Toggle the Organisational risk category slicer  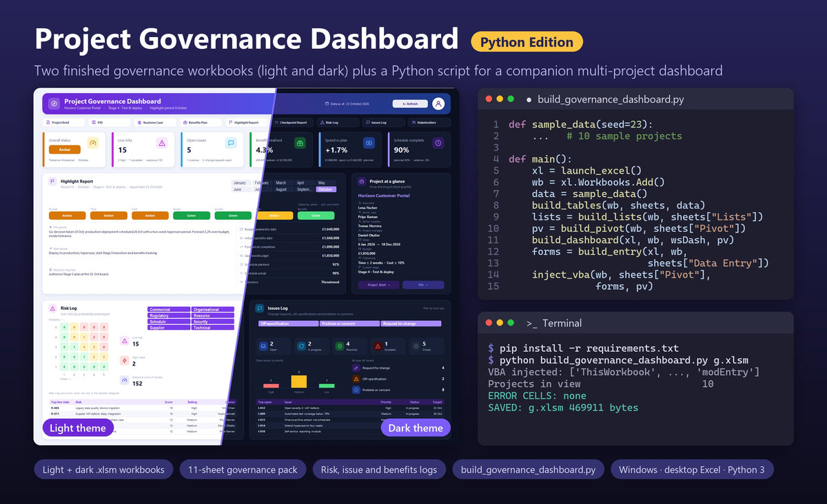pyautogui.click(x=212, y=310)
